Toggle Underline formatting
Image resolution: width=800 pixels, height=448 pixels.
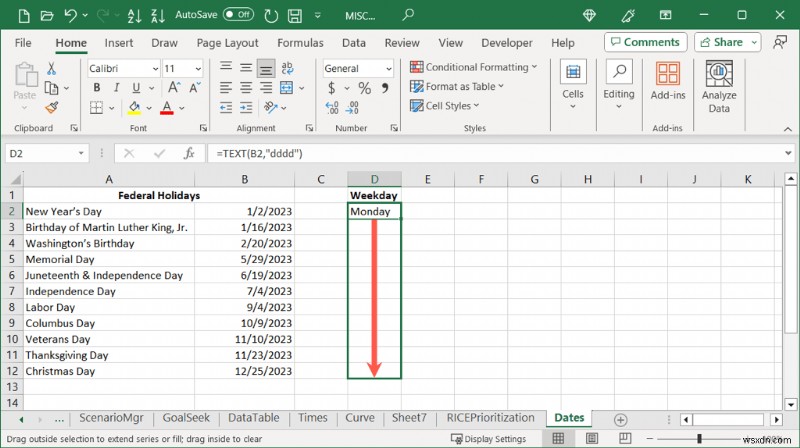(x=136, y=88)
